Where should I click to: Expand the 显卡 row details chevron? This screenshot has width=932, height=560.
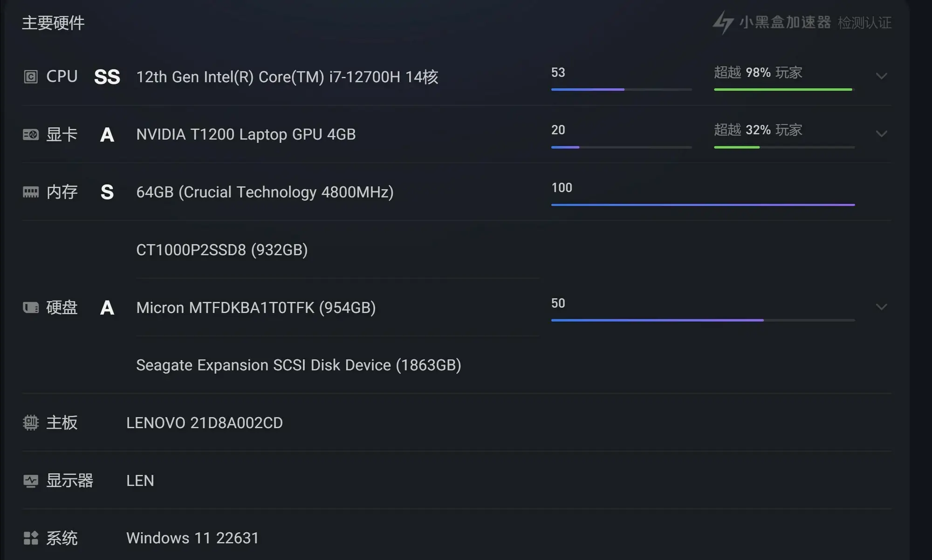coord(881,134)
